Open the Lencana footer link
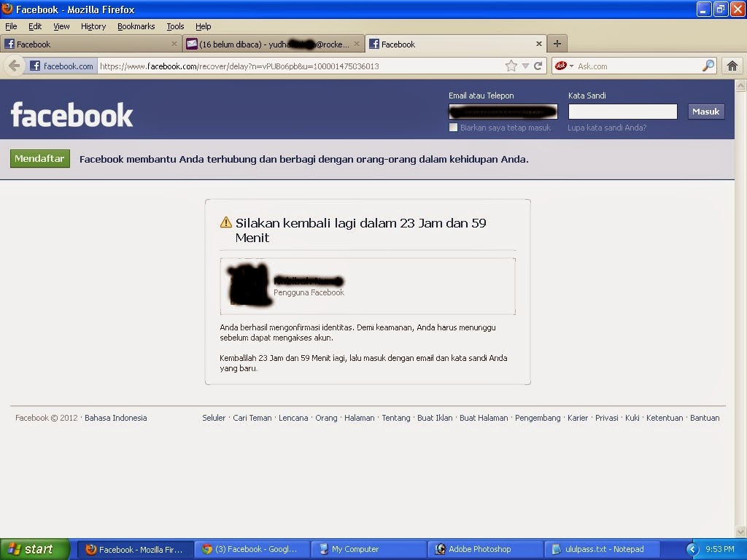Image resolution: width=747 pixels, height=560 pixels. point(293,418)
